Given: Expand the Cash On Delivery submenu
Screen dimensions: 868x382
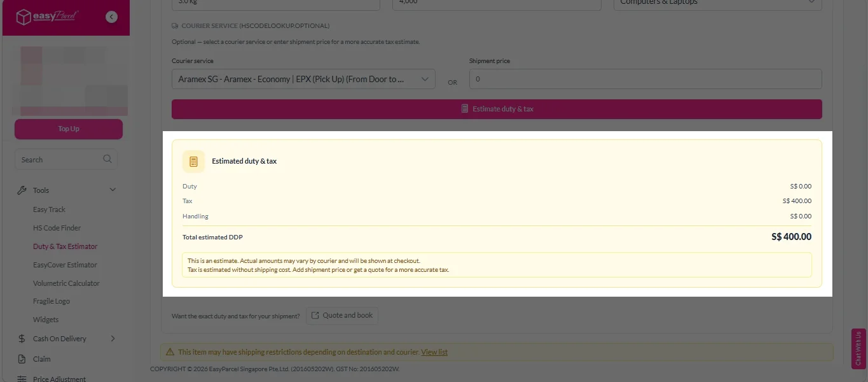Looking at the screenshot, I should click(113, 339).
